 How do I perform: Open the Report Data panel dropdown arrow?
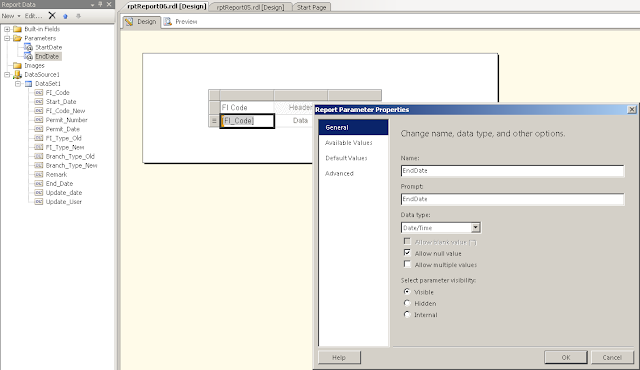93,4
